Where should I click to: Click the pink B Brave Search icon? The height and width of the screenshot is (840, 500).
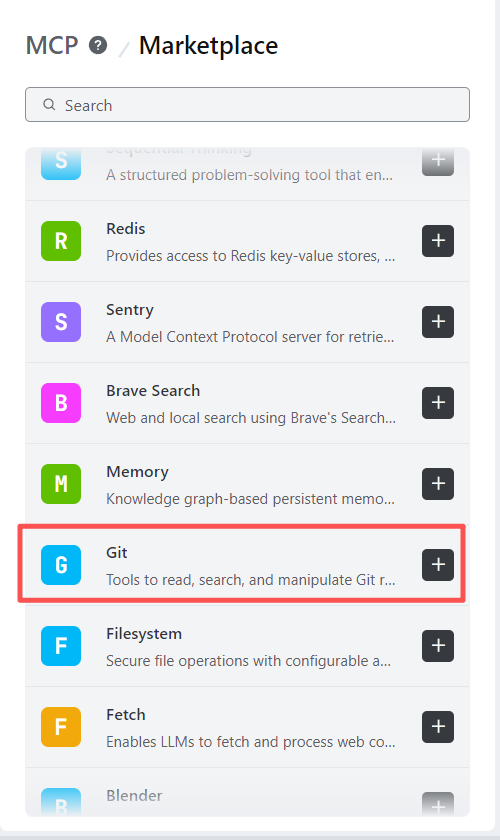point(61,403)
